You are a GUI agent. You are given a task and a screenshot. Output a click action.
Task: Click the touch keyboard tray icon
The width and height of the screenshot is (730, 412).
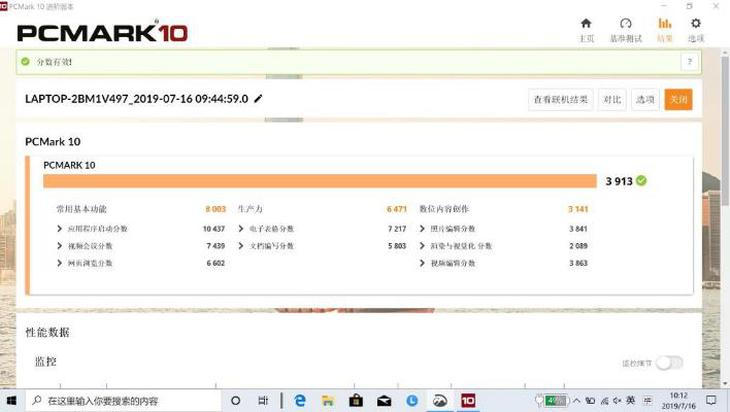point(648,400)
